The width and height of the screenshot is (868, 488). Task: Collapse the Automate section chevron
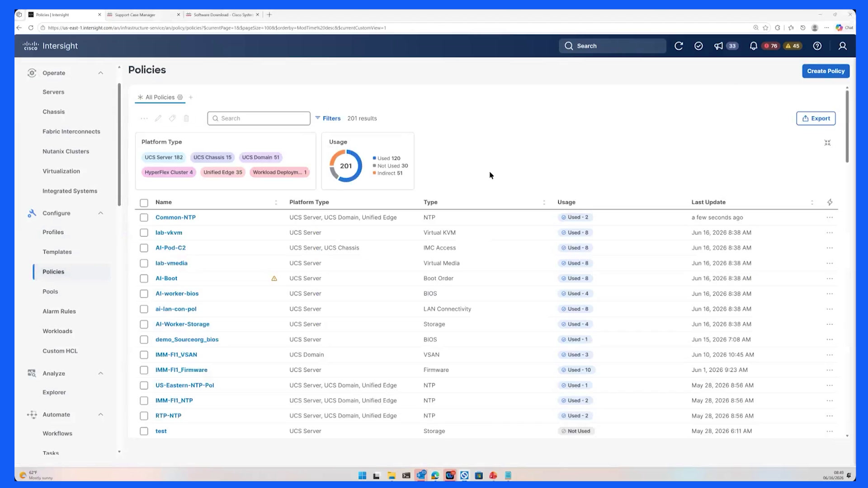[100, 415]
